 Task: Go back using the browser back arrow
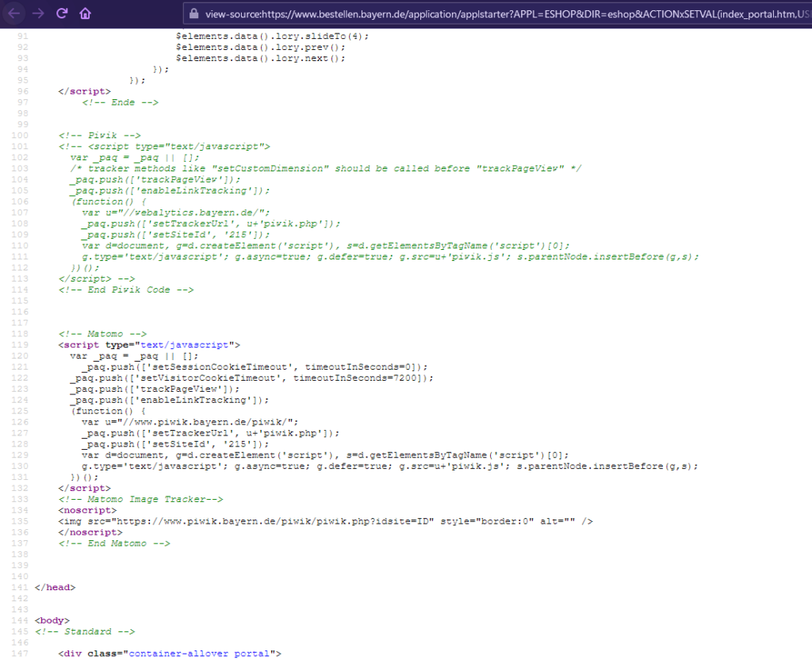[14, 13]
